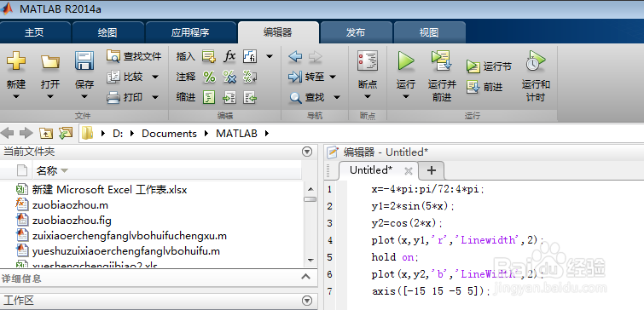
Task: Open the Open (打开) dropdown arrow
Action: pos(50,97)
